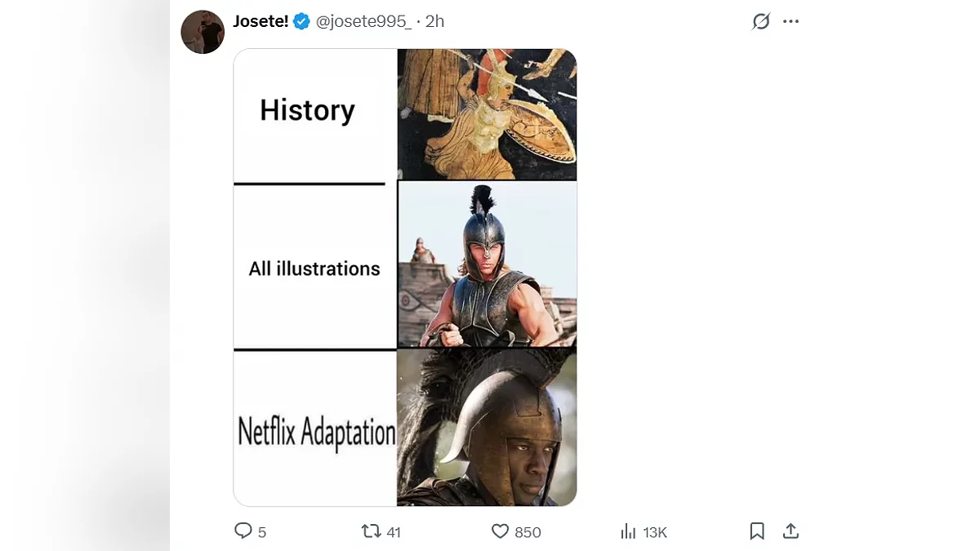Click the display name Josete!
The height and width of the screenshot is (551, 980).
261,21
